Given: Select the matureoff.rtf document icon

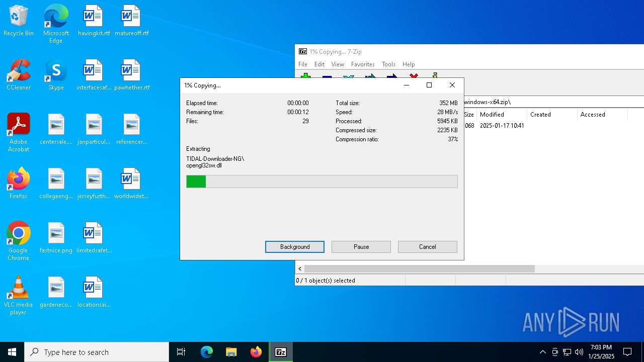Looking at the screenshot, I should tap(131, 21).
